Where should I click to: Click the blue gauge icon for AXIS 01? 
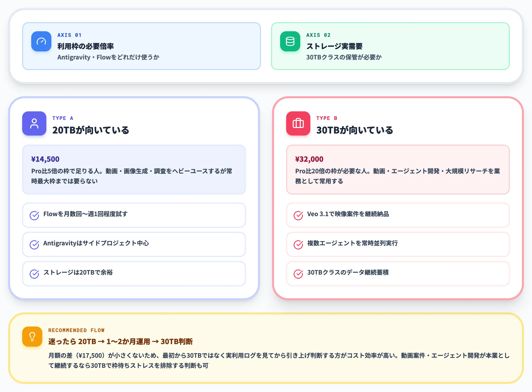[x=41, y=41]
